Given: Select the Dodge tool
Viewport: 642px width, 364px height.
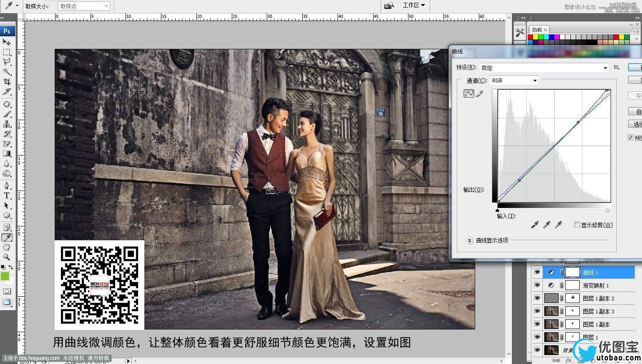Looking at the screenshot, I should coord(7,173).
